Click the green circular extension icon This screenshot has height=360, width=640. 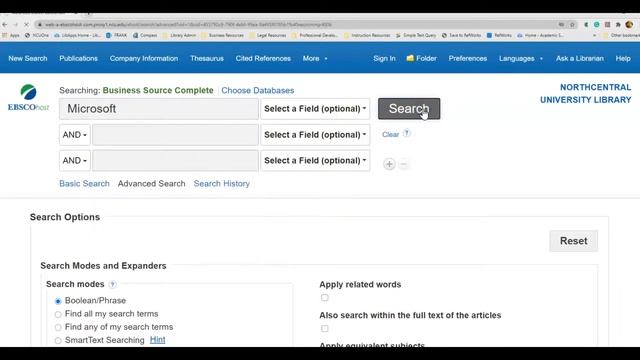click(597, 24)
